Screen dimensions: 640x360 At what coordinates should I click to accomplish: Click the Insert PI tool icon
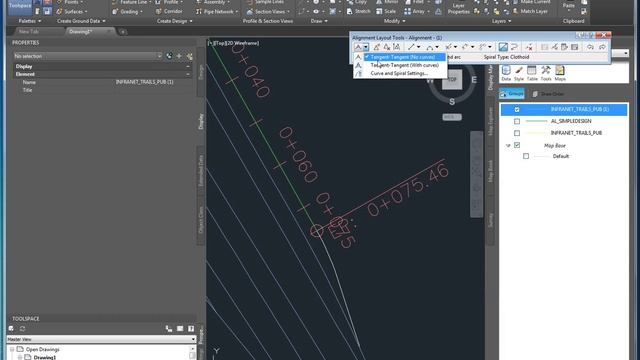point(377,47)
